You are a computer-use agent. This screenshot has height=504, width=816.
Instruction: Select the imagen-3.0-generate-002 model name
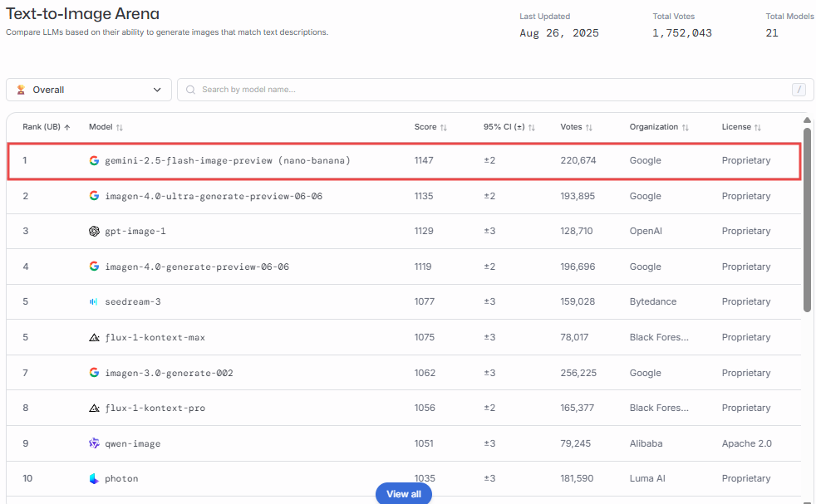point(170,373)
